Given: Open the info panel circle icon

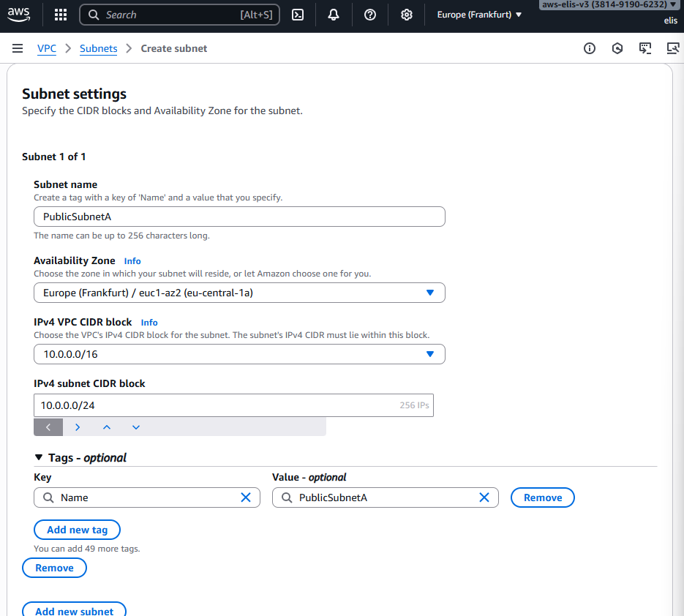Looking at the screenshot, I should click(590, 48).
